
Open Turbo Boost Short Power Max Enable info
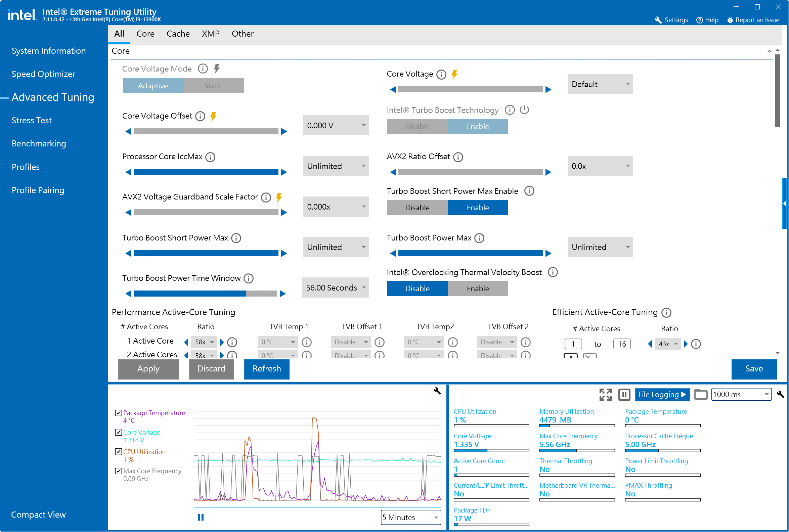tap(529, 191)
